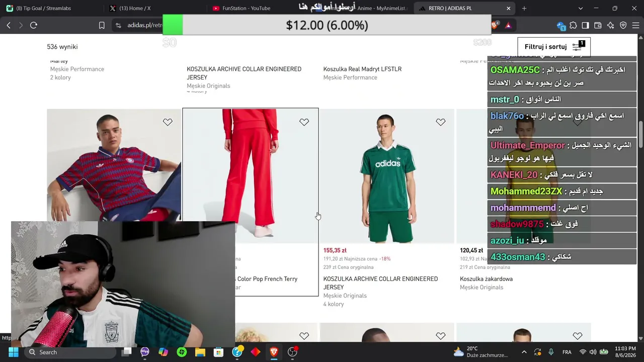
Task: Switch to the Tip Goal / Streamlabs tab
Action: coord(50,8)
